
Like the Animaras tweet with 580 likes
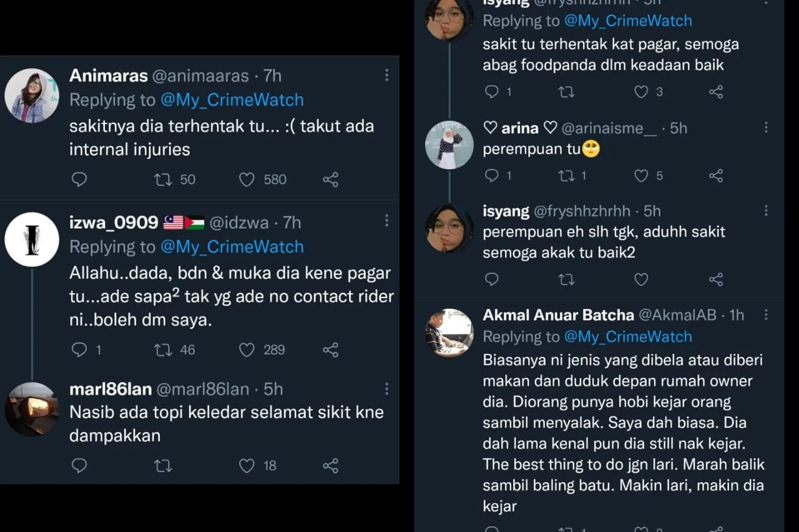[247, 180]
